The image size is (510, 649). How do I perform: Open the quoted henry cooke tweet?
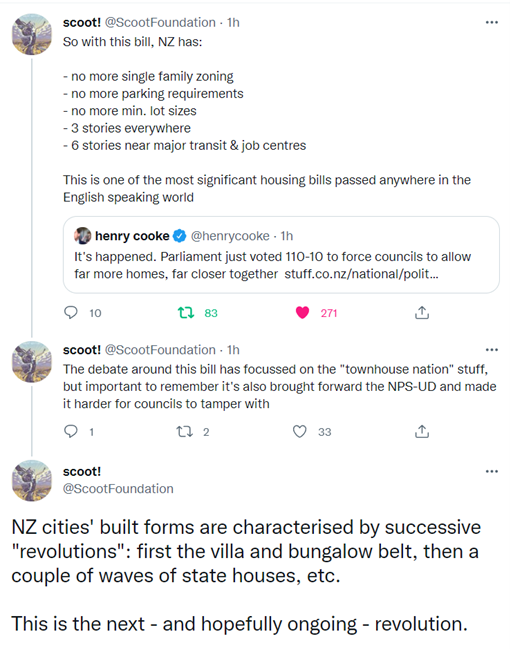281,255
